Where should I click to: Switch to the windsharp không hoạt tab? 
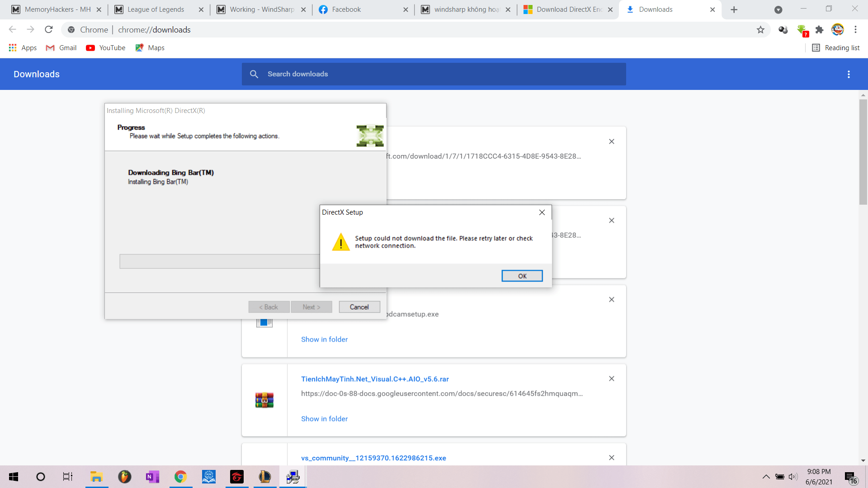coord(466,9)
